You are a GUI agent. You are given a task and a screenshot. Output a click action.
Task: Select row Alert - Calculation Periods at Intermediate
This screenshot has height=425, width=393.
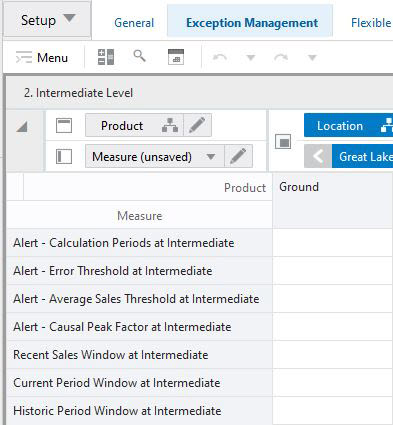[139, 243]
